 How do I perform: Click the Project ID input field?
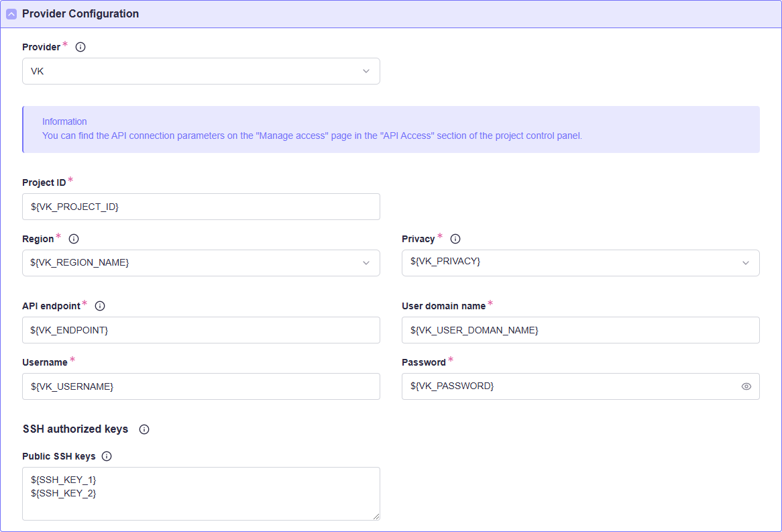[x=201, y=207]
